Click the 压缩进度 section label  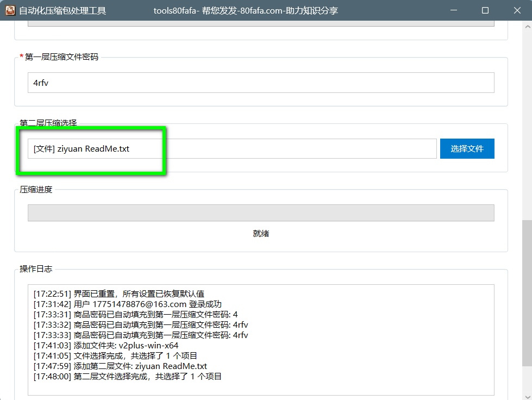pyautogui.click(x=36, y=190)
